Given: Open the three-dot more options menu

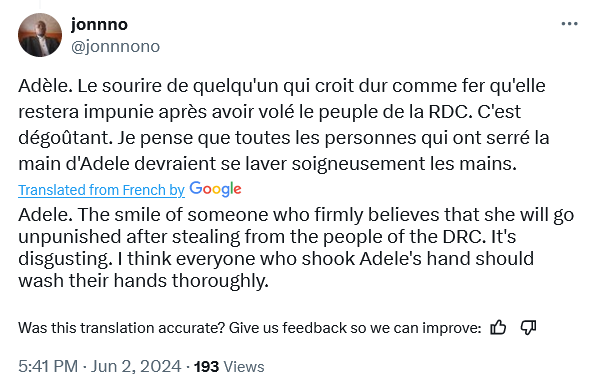Looking at the screenshot, I should pyautogui.click(x=569, y=24).
